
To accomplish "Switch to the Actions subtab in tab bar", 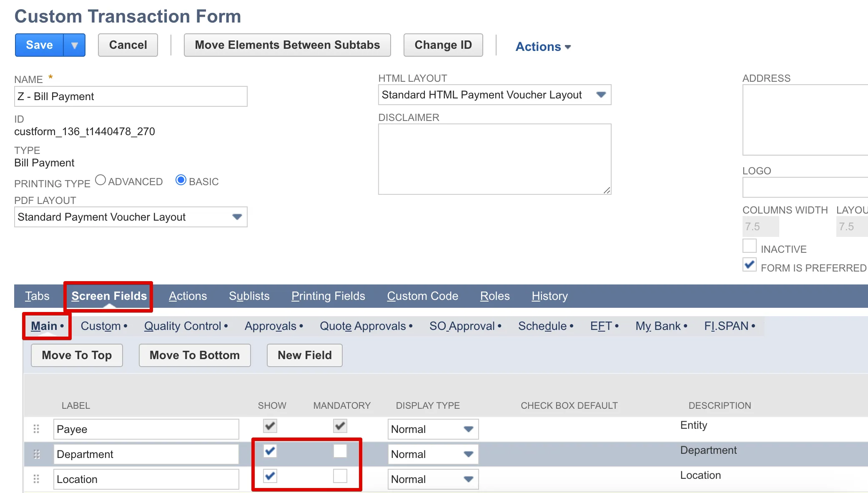I will [188, 296].
